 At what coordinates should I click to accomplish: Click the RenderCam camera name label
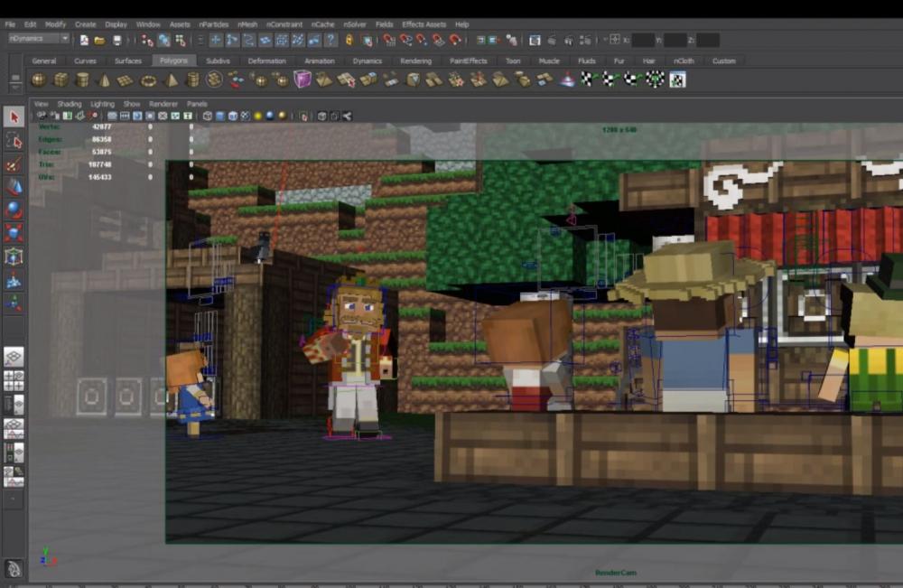tap(616, 573)
